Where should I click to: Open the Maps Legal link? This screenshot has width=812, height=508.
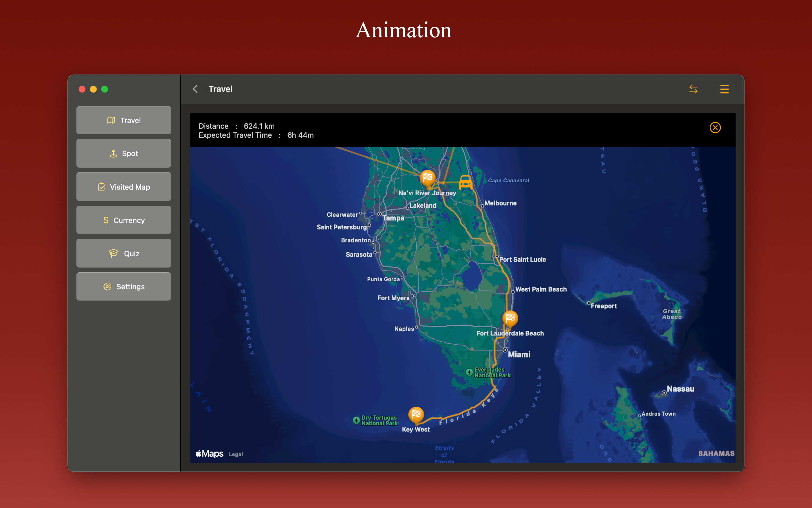pyautogui.click(x=236, y=454)
